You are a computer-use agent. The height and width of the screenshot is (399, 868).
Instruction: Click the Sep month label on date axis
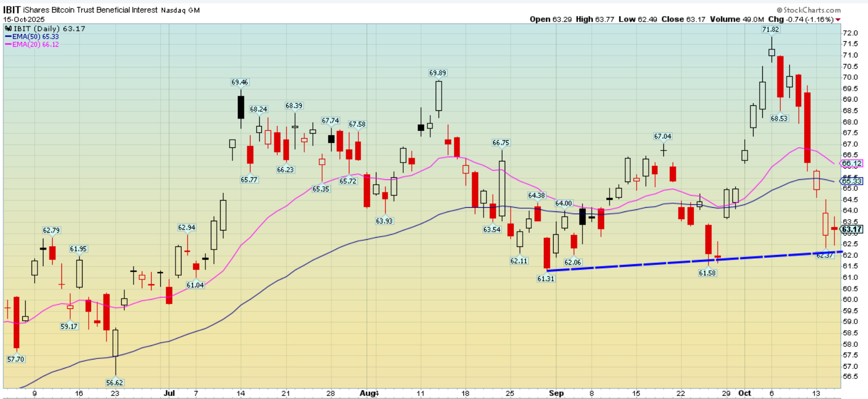pos(556,393)
